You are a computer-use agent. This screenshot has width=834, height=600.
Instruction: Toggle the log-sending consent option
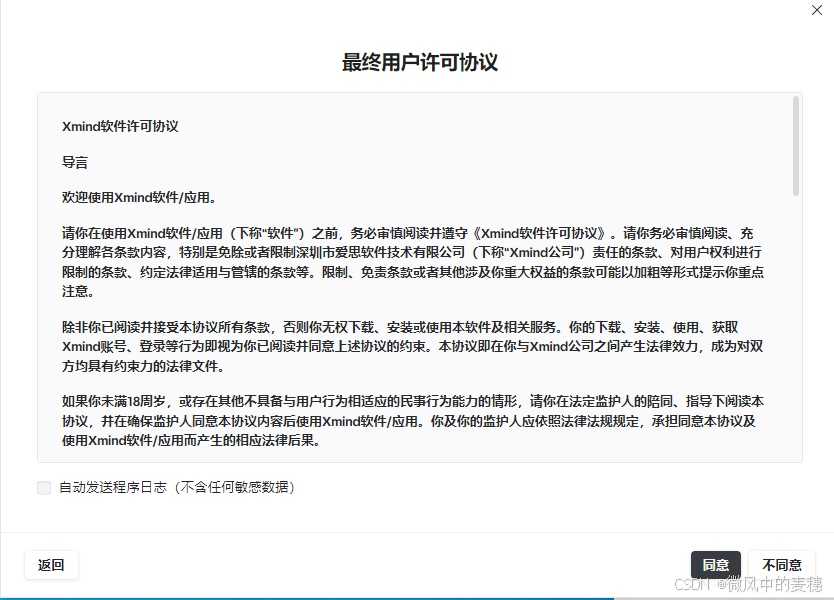[43, 487]
